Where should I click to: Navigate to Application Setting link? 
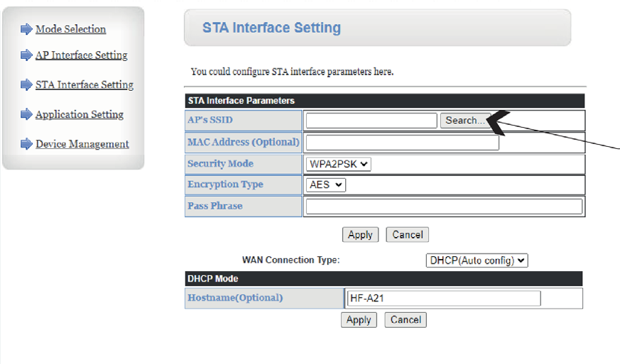tap(79, 115)
